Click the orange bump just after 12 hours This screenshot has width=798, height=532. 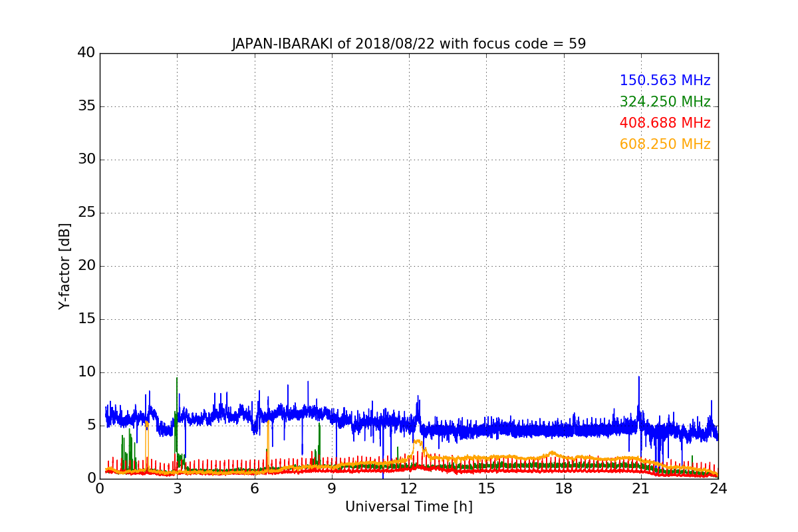[417, 441]
